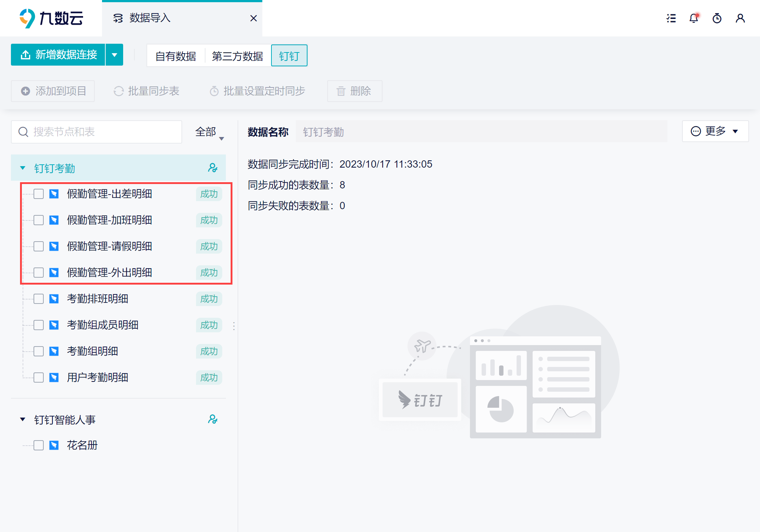760x532 pixels.
Task: Check the 考勤排班明细 checkbox
Action: point(39,299)
